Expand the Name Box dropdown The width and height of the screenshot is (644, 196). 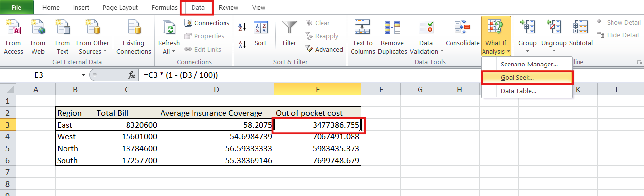(x=83, y=75)
